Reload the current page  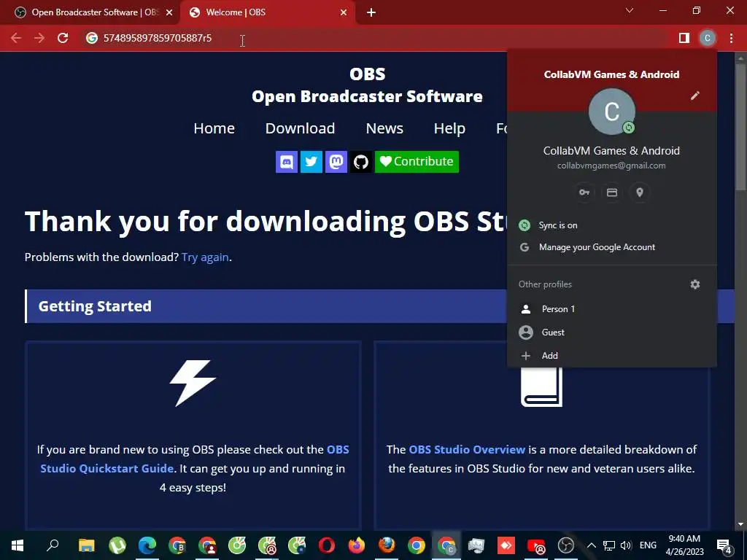(x=63, y=38)
